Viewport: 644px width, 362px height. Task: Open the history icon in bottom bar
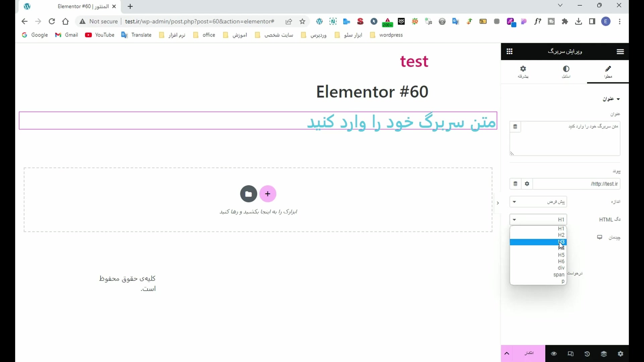[587, 354]
